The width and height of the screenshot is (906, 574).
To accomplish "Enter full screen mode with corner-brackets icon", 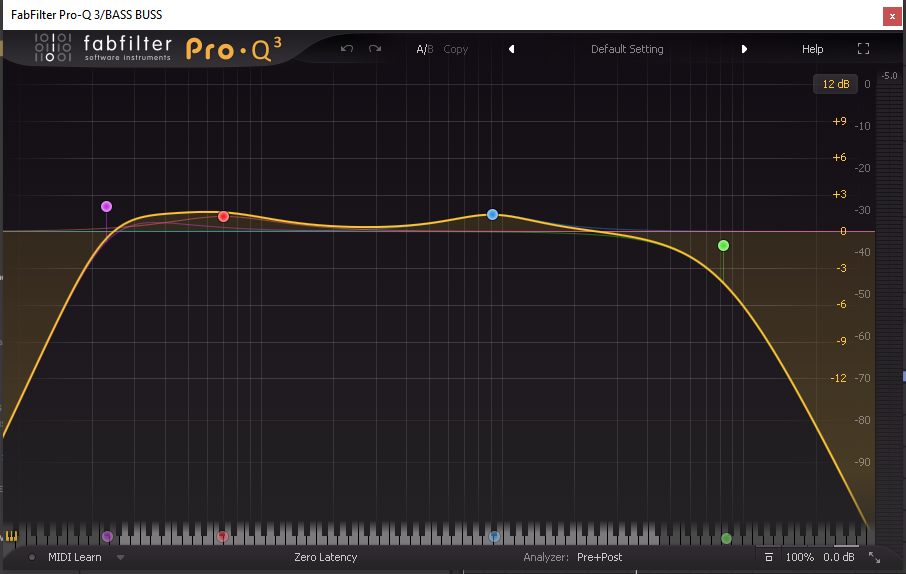I will 863,49.
